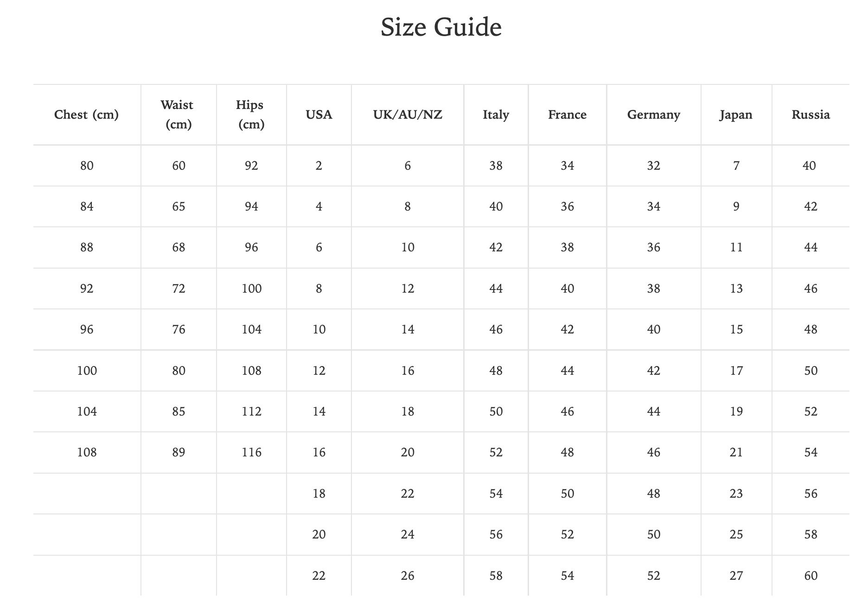This screenshot has width=868, height=616.
Task: Select the UK/AU/NZ column header
Action: point(408,115)
